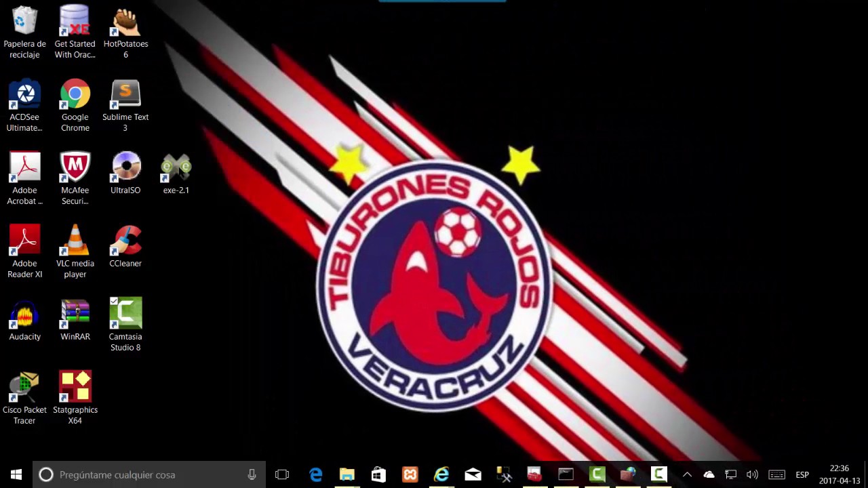Viewport: 868px width, 488px height.
Task: Open Windows Store from taskbar
Action: click(378, 474)
